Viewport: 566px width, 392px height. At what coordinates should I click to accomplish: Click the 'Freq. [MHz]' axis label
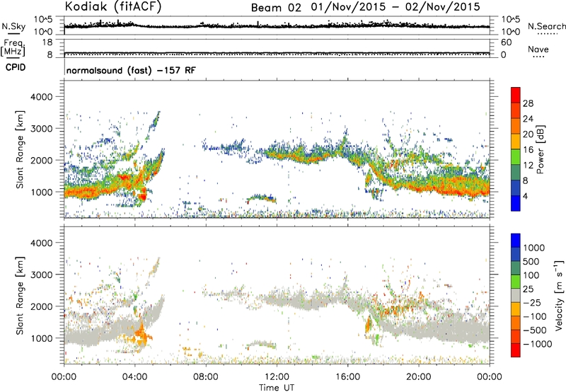[13, 48]
